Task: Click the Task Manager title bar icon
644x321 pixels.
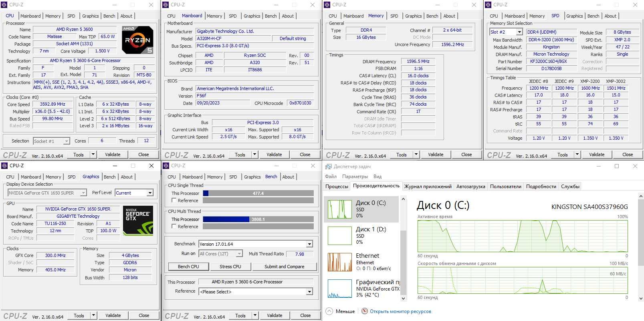Action: coord(329,167)
